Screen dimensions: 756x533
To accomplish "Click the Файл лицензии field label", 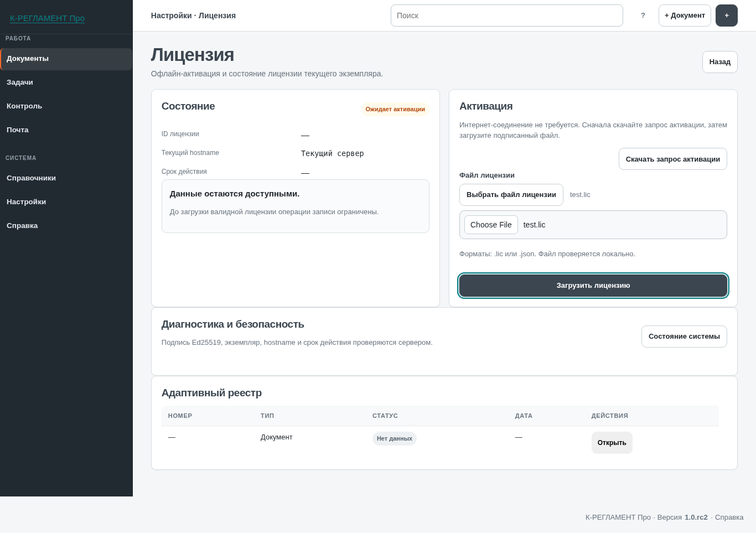I will [487, 175].
